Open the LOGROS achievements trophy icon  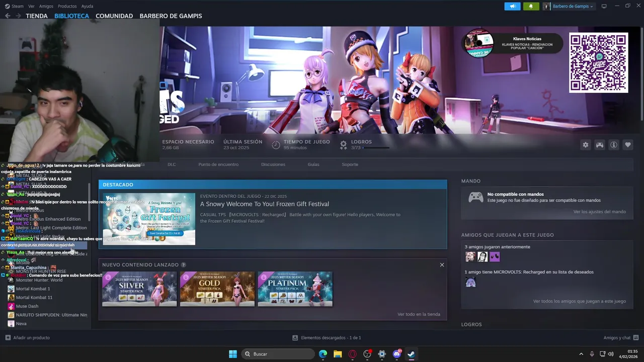click(343, 145)
